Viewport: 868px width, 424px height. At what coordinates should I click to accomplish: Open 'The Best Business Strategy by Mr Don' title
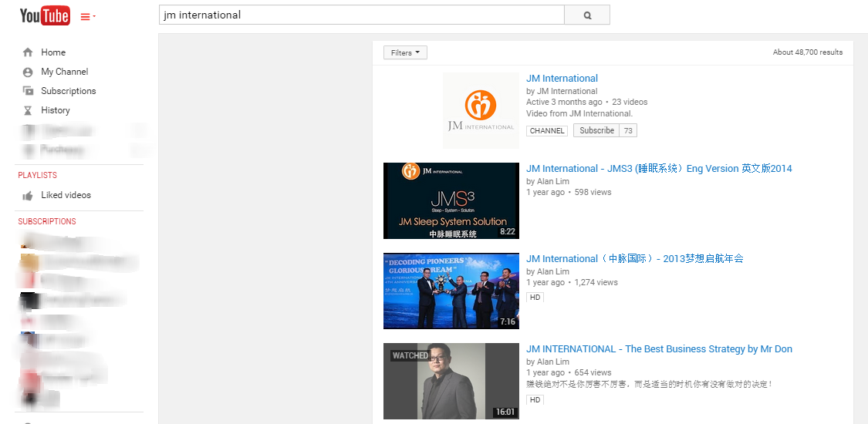click(659, 348)
